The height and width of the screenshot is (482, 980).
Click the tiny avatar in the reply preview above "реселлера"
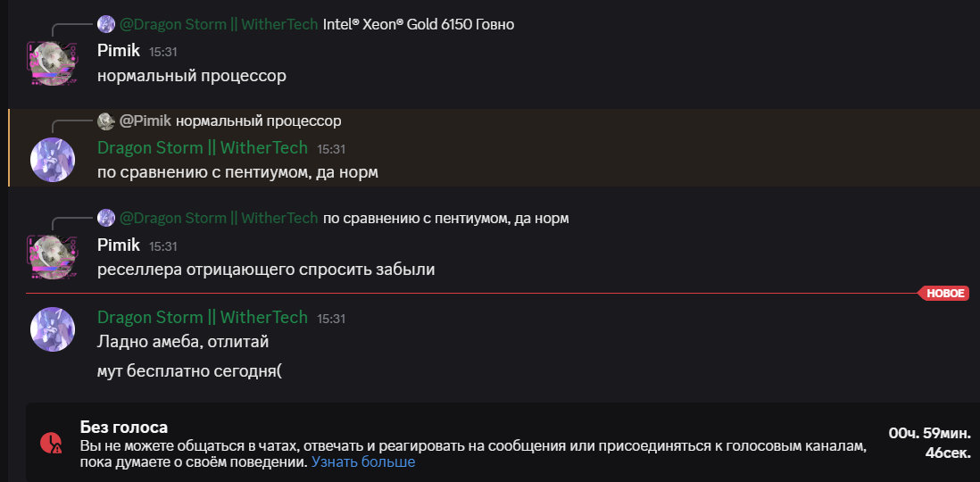106,218
